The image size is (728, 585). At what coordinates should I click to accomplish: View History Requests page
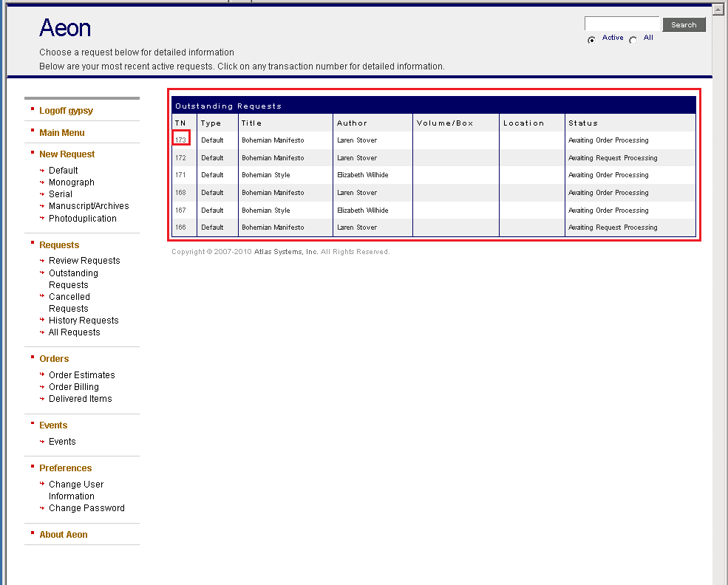pyautogui.click(x=84, y=320)
